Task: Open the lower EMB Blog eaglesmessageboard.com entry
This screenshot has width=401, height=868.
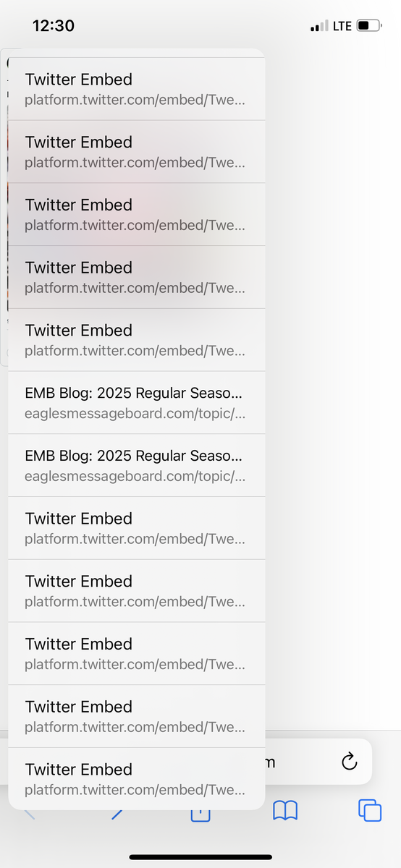Action: [137, 465]
